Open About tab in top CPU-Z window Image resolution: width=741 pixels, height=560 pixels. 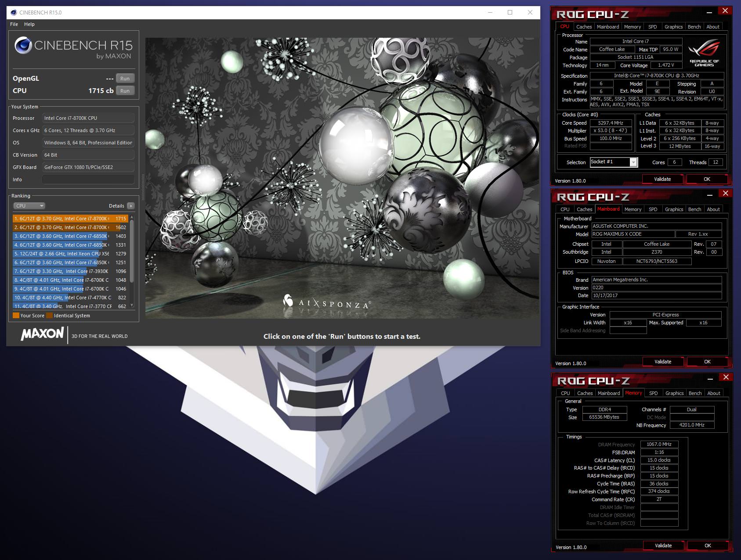click(713, 27)
